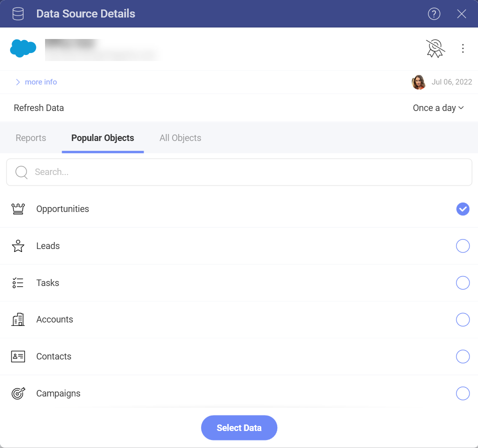Click the Contacts ID card icon
478x448 pixels.
coord(18,356)
